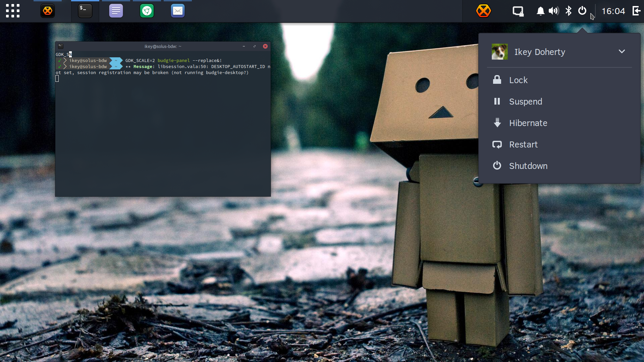The width and height of the screenshot is (644, 362).
Task: Click Ikey Doherty's avatar picture
Action: (x=499, y=52)
